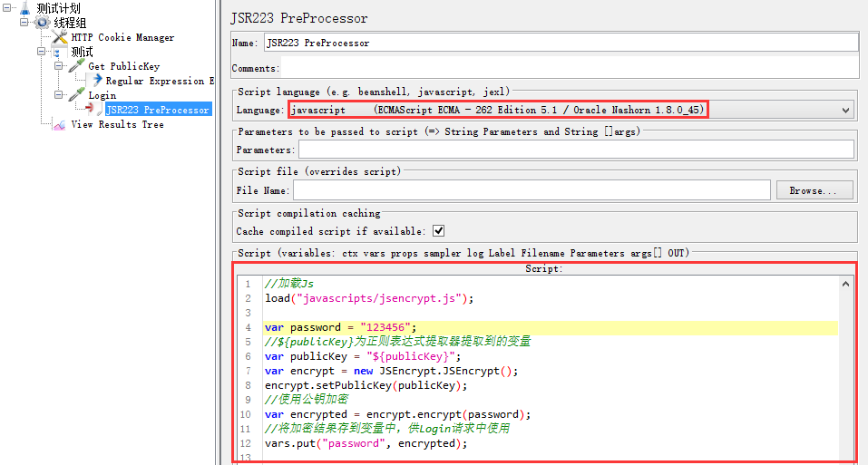This screenshot has width=868, height=465.
Task: Click line var encrypt = new JSEncrypt
Action: click(x=392, y=371)
